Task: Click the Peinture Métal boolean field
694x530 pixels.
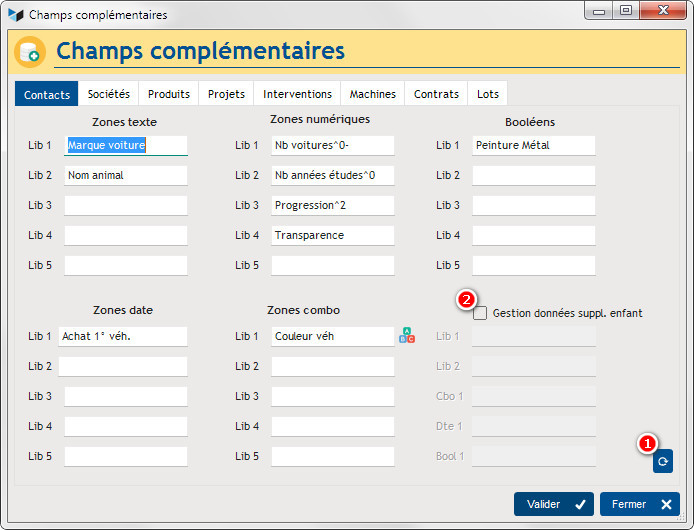Action: pyautogui.click(x=533, y=145)
